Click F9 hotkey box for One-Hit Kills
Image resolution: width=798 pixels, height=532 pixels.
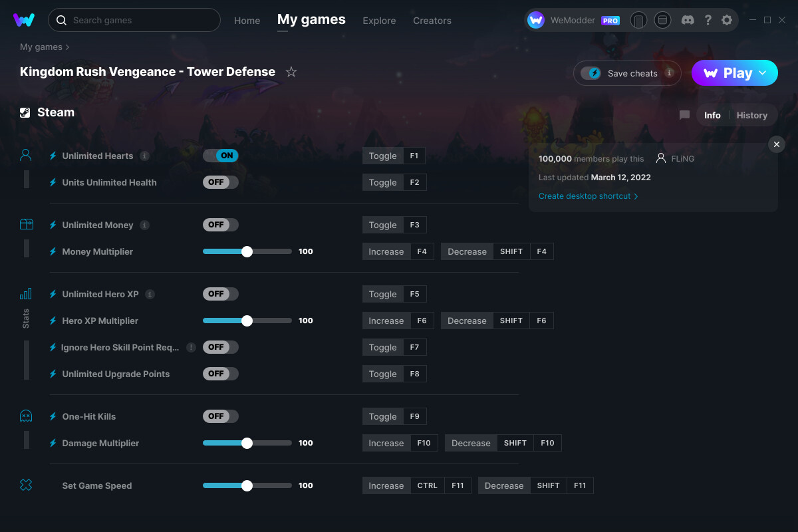coord(415,416)
